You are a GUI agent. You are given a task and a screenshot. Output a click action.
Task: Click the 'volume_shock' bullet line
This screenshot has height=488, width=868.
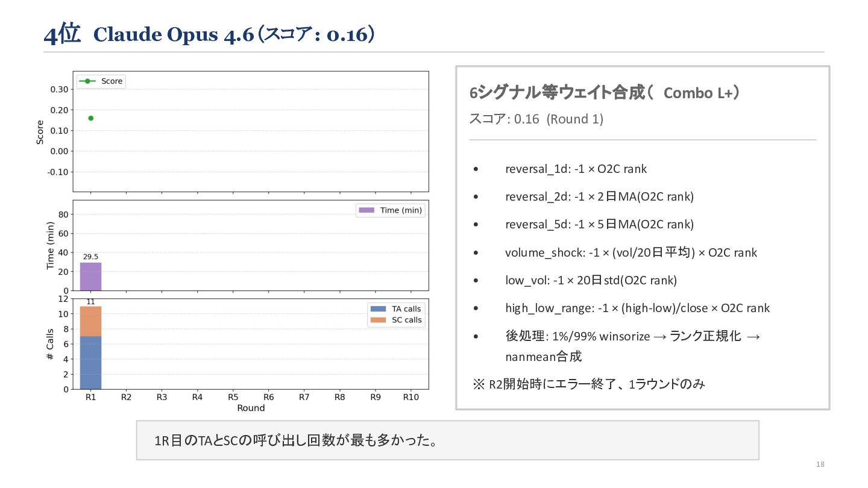(631, 252)
